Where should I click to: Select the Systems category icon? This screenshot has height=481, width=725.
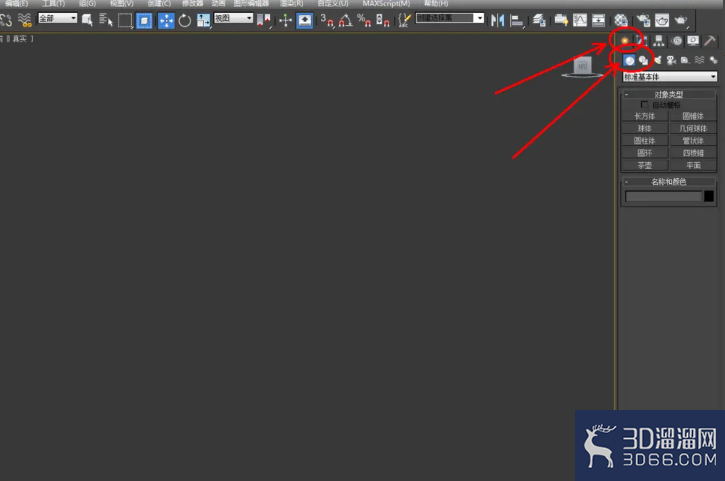[713, 60]
